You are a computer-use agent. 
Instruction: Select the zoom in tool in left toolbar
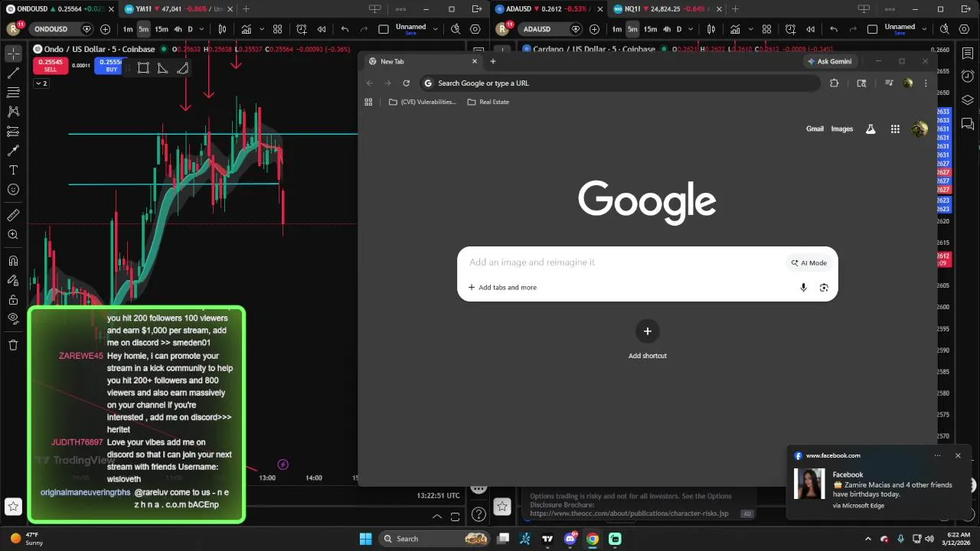point(13,235)
